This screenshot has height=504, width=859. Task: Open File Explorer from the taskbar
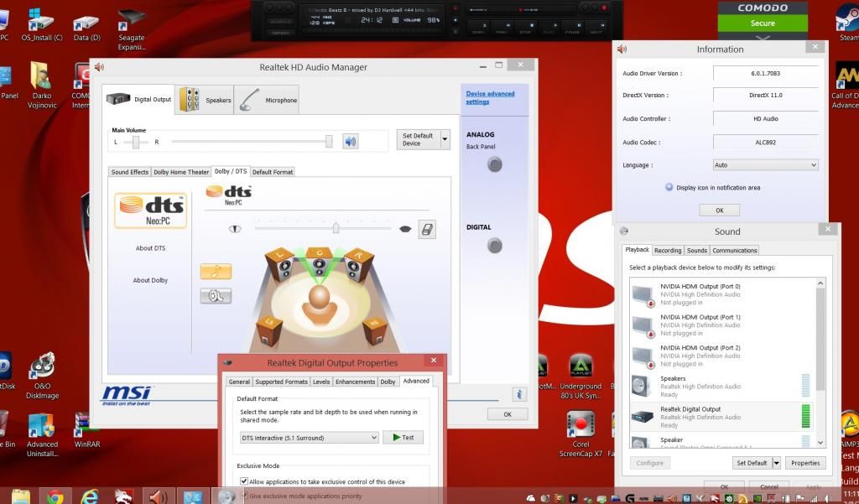click(21, 496)
